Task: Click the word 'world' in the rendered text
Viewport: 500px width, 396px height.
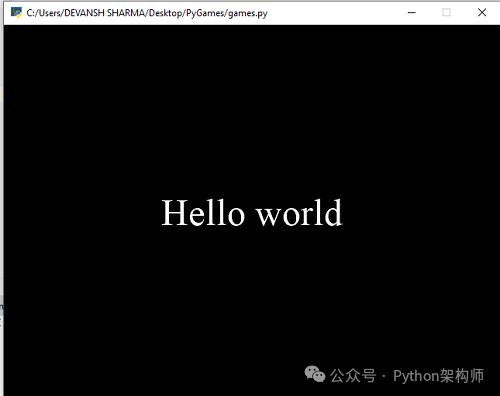Action: [299, 213]
